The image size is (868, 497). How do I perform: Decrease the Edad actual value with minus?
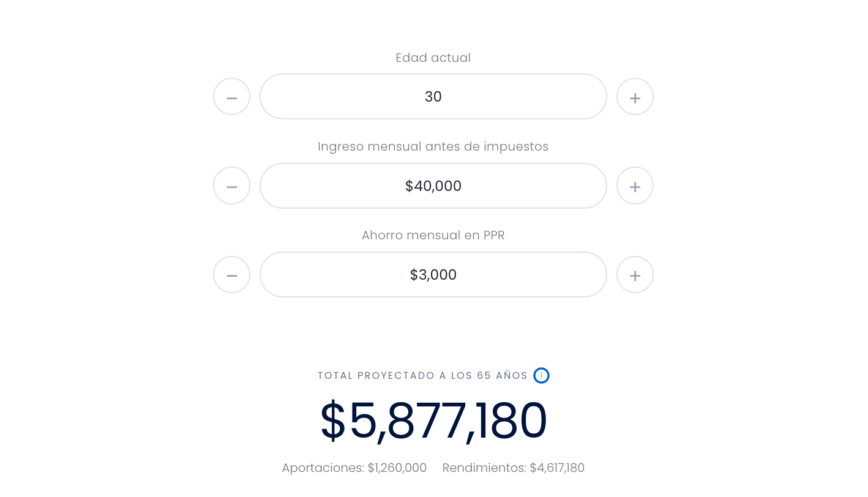(x=231, y=97)
